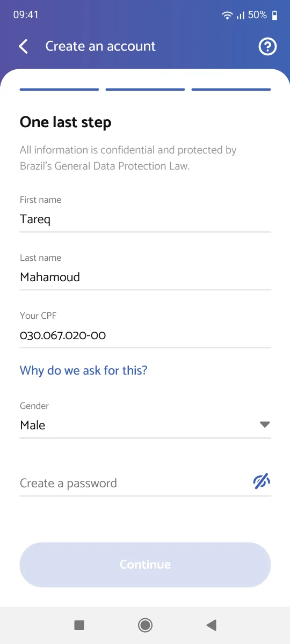Tap the Android back triangle icon
The width and height of the screenshot is (290, 644).
[x=211, y=625]
